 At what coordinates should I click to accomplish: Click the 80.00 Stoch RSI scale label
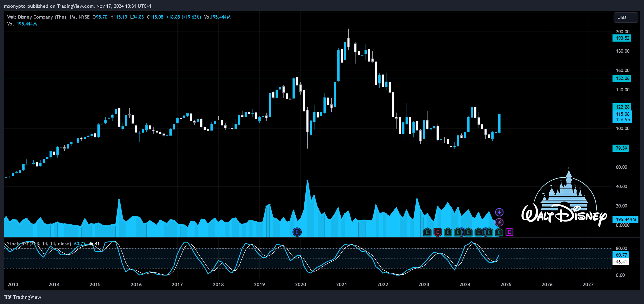coord(622,248)
